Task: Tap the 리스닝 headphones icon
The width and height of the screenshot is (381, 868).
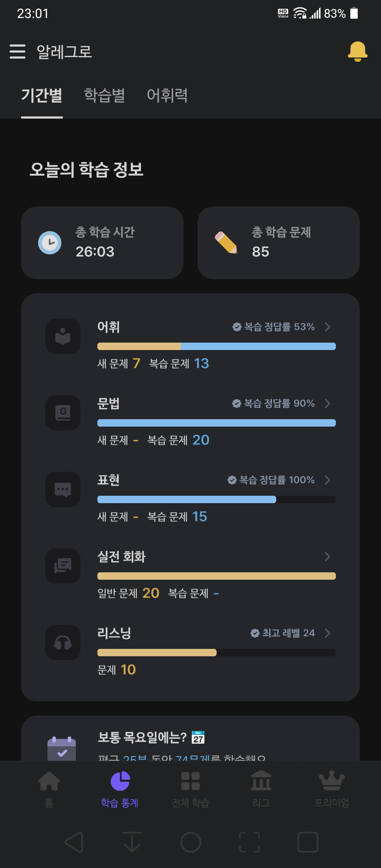Action: (x=63, y=643)
